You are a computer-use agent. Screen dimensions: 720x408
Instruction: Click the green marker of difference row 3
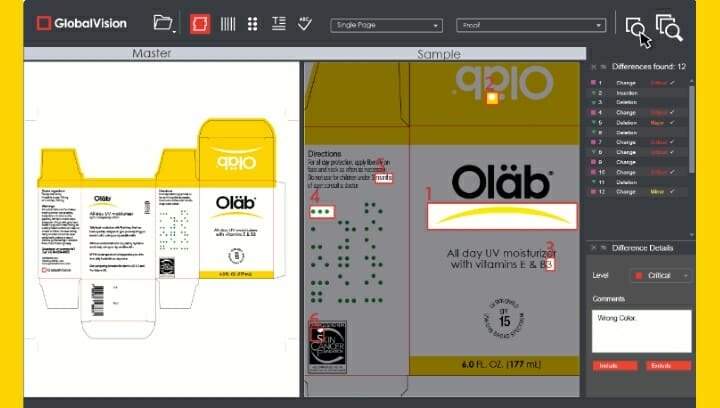tap(593, 102)
